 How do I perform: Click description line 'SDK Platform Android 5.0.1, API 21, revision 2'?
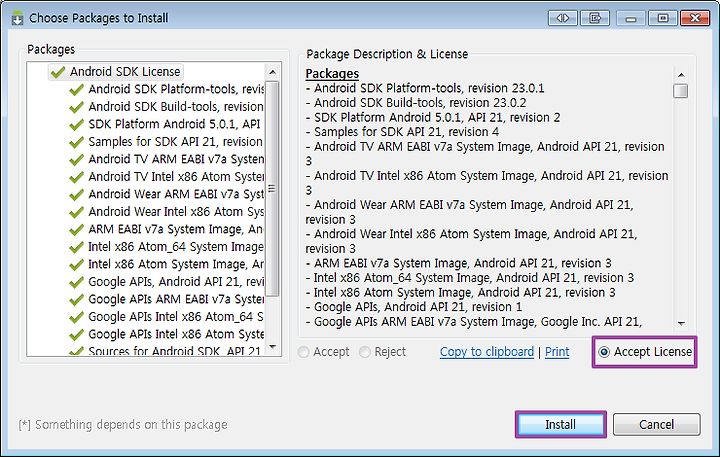coord(433,118)
